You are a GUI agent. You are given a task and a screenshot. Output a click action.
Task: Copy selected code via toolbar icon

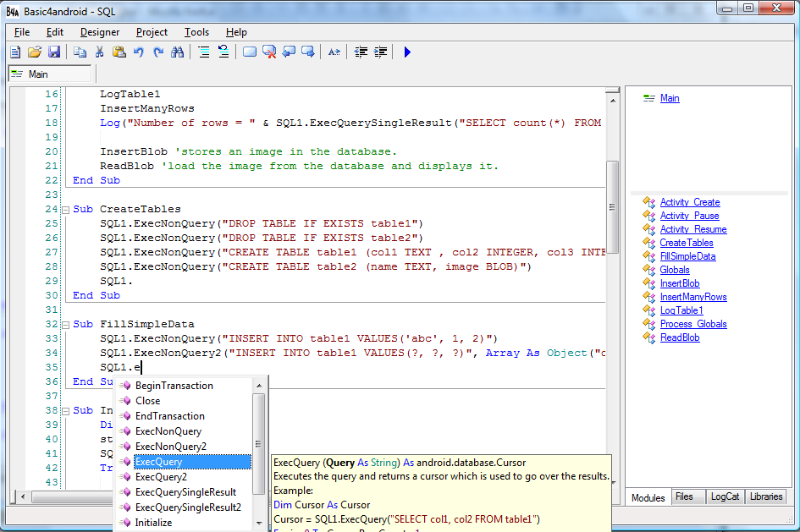80,52
